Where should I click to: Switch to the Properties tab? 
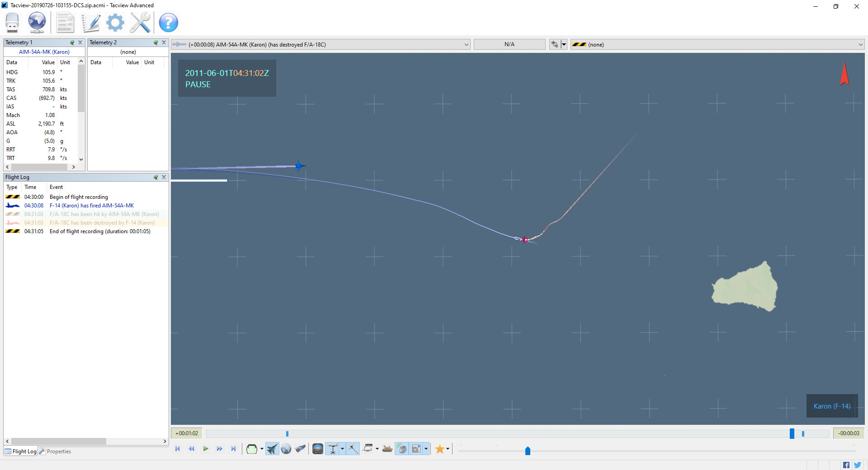(x=55, y=451)
